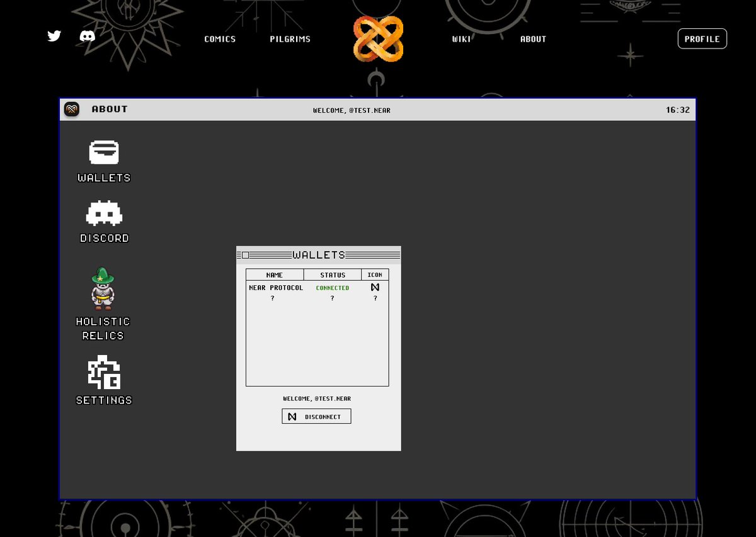This screenshot has height=537, width=756.
Task: Click the Disconnect wallet button
Action: coord(316,416)
